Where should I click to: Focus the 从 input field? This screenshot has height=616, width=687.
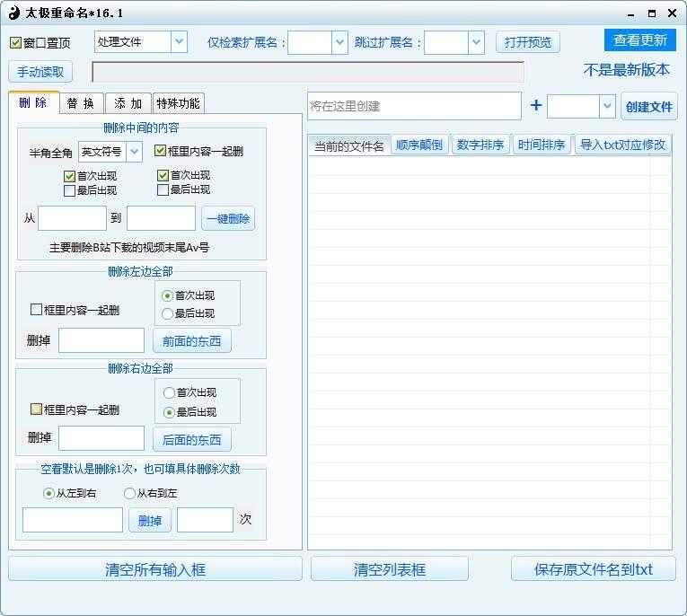point(73,218)
